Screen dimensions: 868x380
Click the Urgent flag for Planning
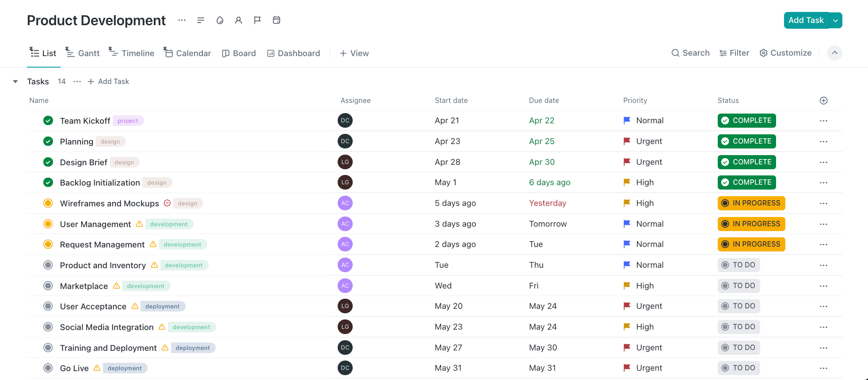coord(627,141)
